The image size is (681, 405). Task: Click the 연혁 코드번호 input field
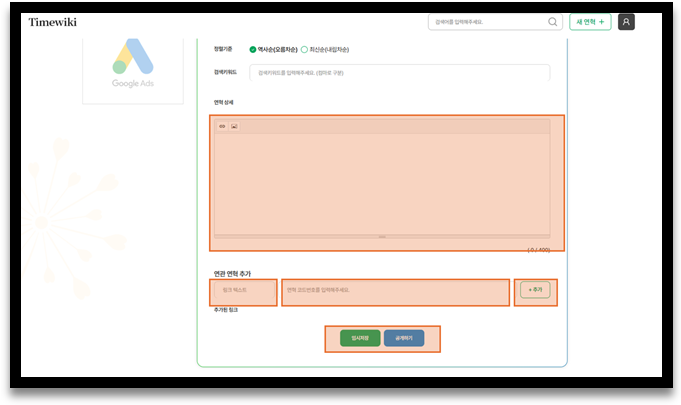point(395,291)
